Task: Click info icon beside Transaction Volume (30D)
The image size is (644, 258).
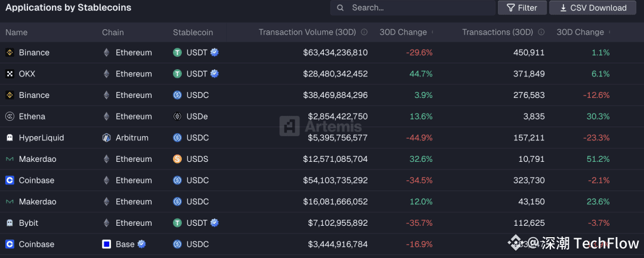Action: point(364,32)
